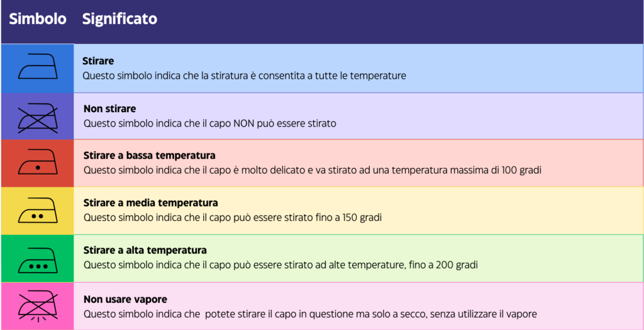Click the description mentioning 200 gradi

click(280, 265)
